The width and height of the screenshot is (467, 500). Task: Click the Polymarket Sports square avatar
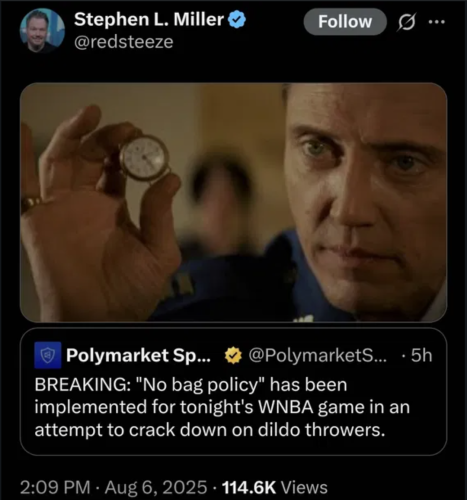[48, 355]
